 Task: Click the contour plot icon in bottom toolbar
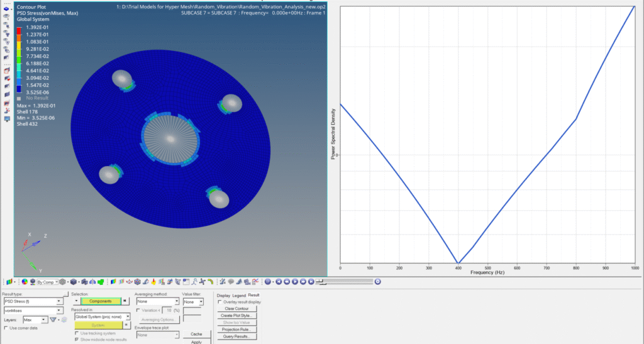pyautogui.click(x=9, y=282)
